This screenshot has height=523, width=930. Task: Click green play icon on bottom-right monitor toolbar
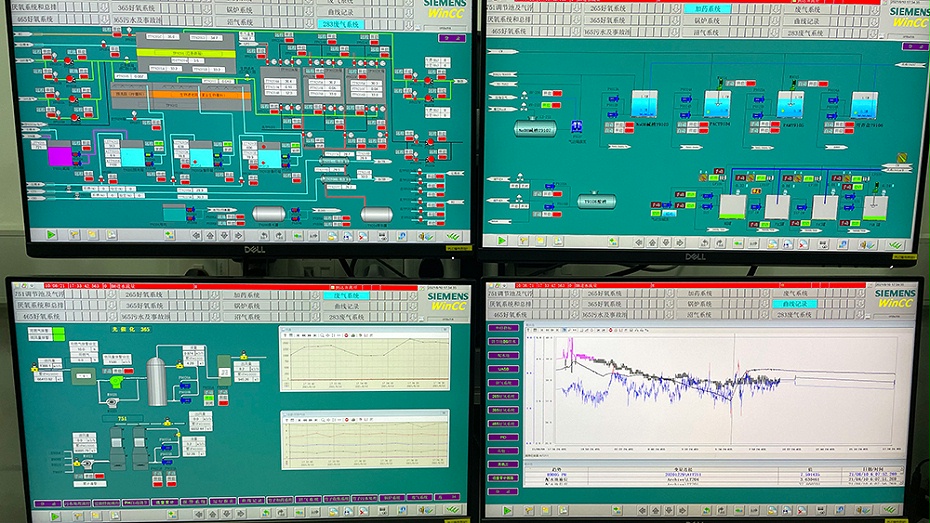point(508,510)
